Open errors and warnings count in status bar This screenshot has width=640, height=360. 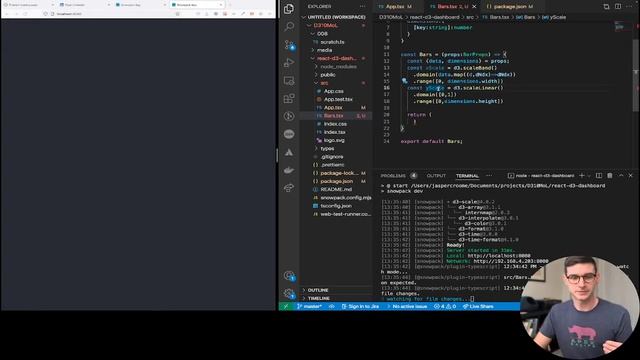click(445, 306)
